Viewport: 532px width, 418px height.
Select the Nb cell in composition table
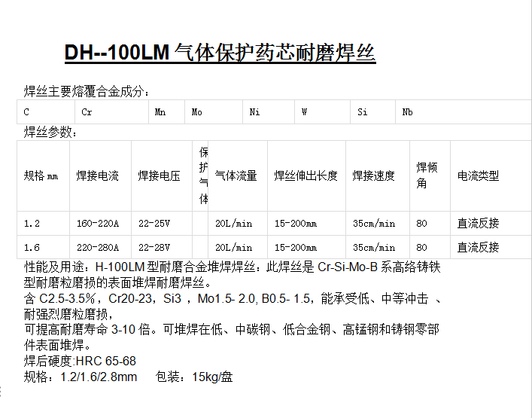464,112
